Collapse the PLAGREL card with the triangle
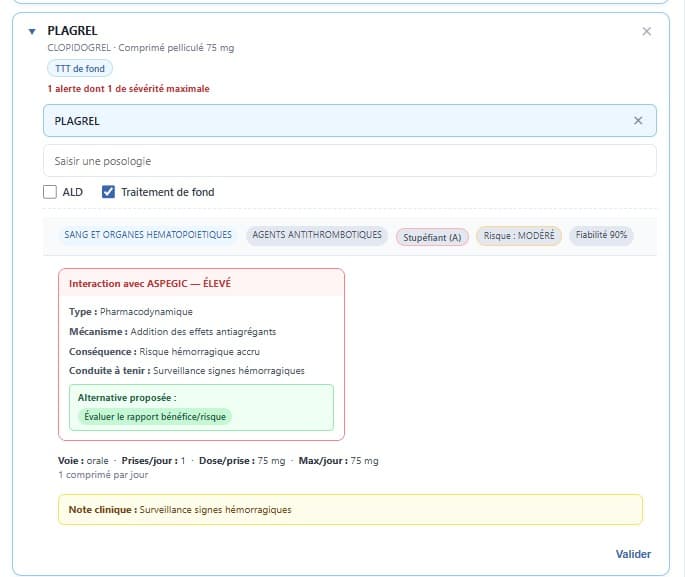The width and height of the screenshot is (685, 577). tap(32, 31)
